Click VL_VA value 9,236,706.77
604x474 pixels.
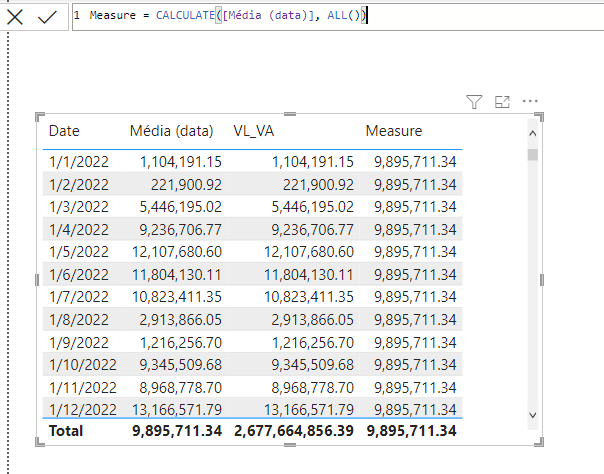pos(312,230)
